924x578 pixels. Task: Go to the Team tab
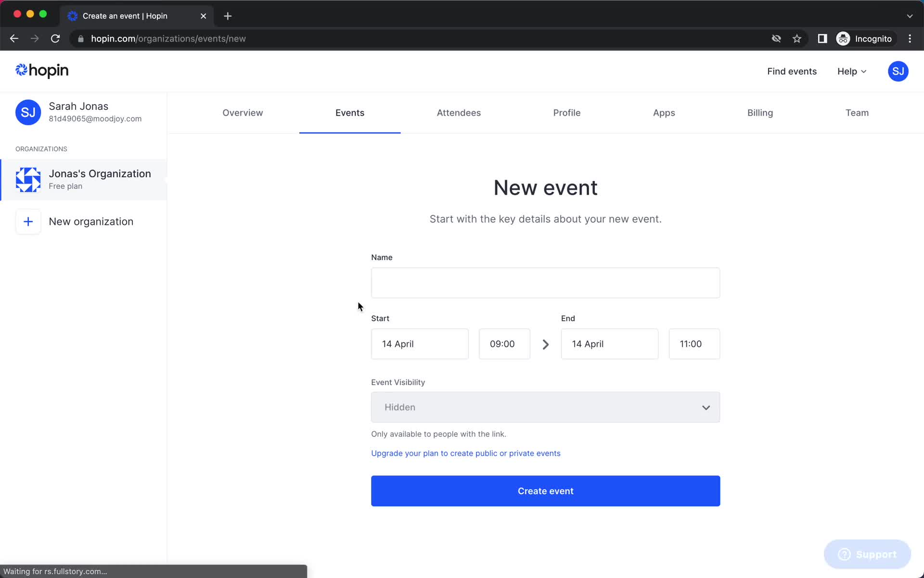pos(857,113)
